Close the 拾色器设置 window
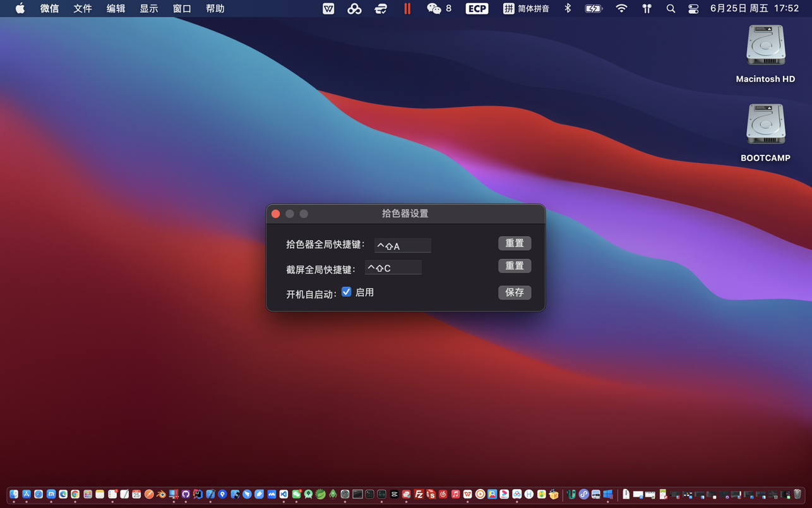 [x=276, y=214]
